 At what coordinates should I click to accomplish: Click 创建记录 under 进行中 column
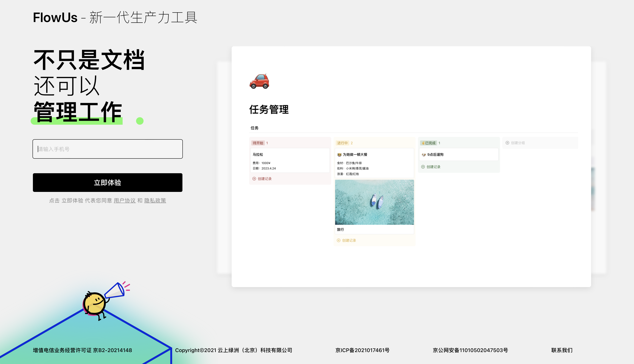[x=346, y=240]
